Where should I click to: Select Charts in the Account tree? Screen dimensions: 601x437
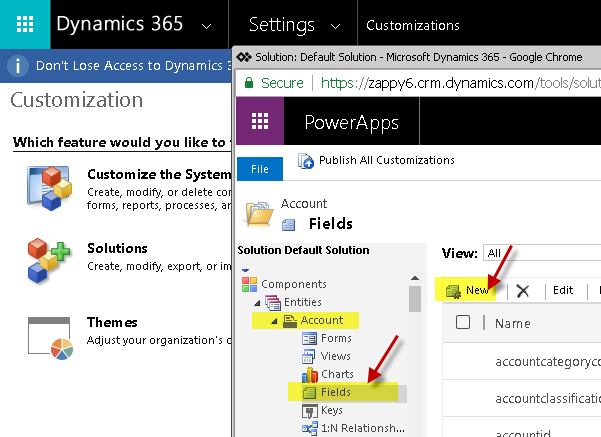pos(337,374)
